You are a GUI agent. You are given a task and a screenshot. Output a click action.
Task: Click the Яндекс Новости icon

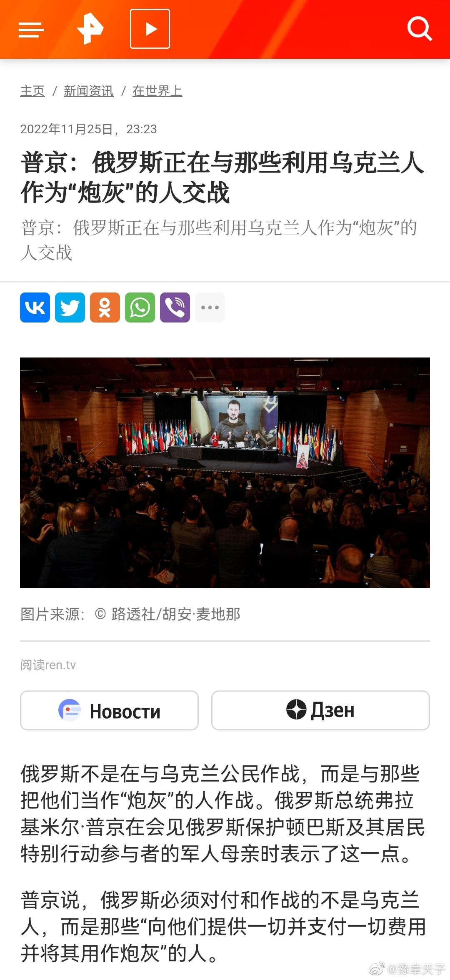pyautogui.click(x=70, y=710)
